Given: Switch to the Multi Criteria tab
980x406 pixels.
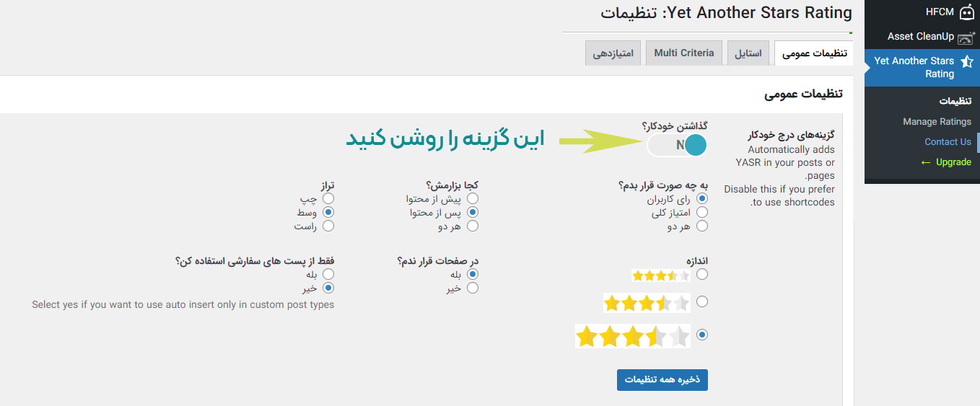Looking at the screenshot, I should click(x=684, y=53).
